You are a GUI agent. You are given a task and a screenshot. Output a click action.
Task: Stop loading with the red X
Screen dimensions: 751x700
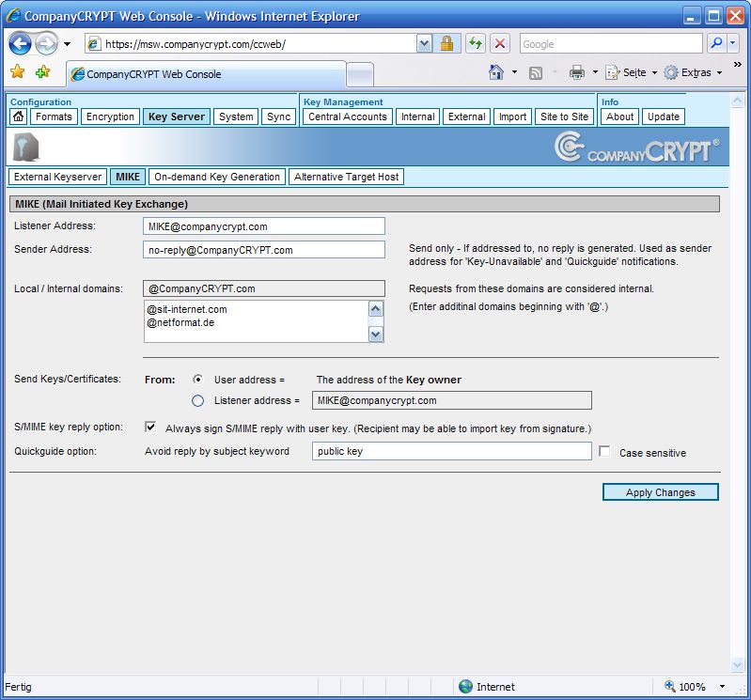(499, 44)
